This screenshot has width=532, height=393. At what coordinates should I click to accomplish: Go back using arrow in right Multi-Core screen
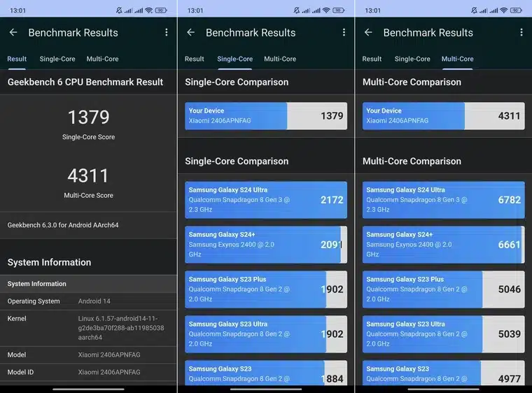368,33
